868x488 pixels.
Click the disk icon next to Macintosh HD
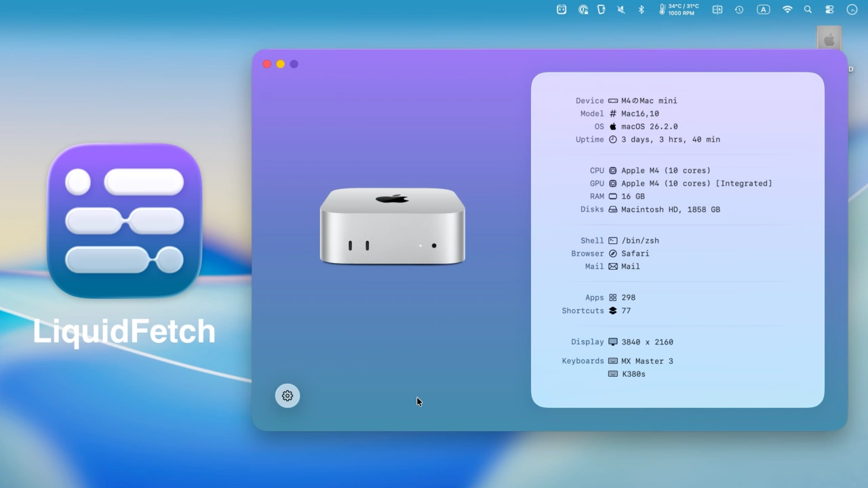click(x=612, y=209)
